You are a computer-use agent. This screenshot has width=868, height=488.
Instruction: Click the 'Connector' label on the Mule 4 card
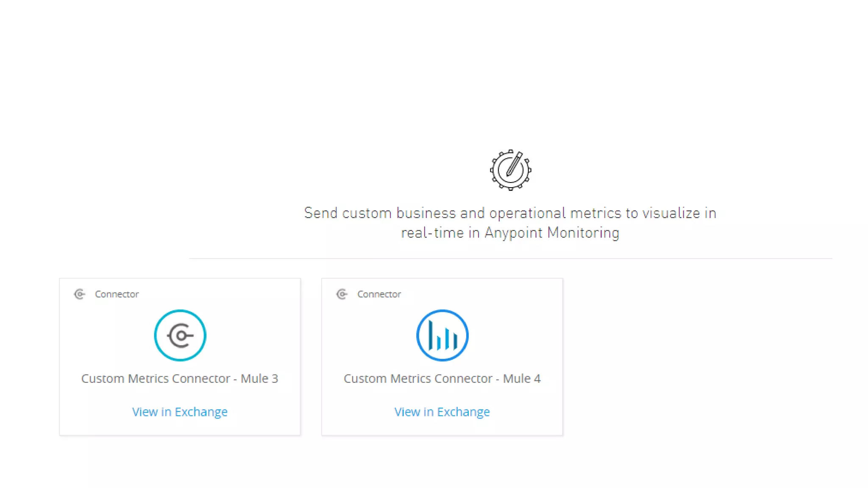pyautogui.click(x=379, y=294)
